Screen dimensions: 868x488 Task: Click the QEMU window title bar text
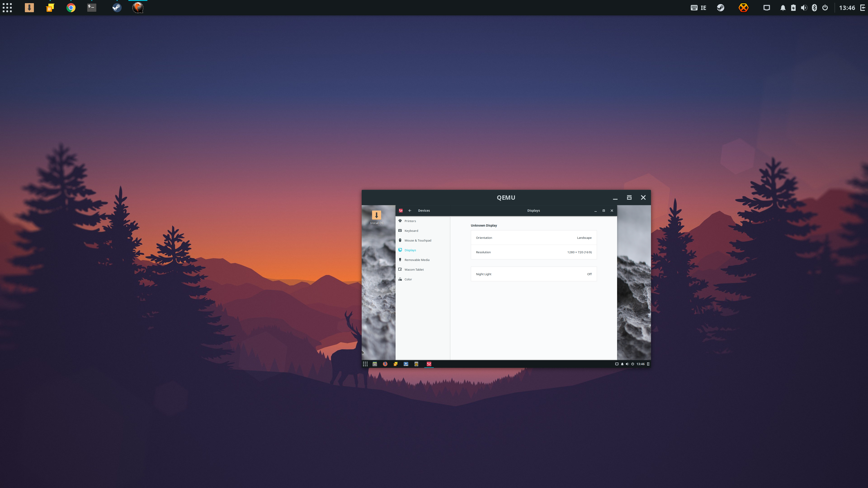coord(506,198)
